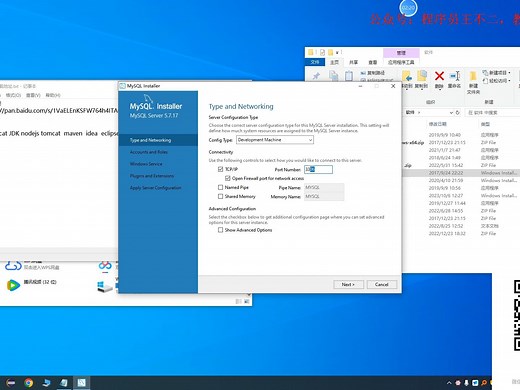The width and height of the screenshot is (520, 390).
Task: Close the MySQL Installer window
Action: (393, 86)
